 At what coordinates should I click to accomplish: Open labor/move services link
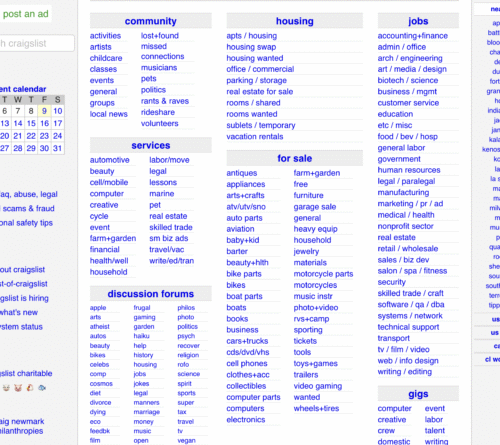click(169, 160)
